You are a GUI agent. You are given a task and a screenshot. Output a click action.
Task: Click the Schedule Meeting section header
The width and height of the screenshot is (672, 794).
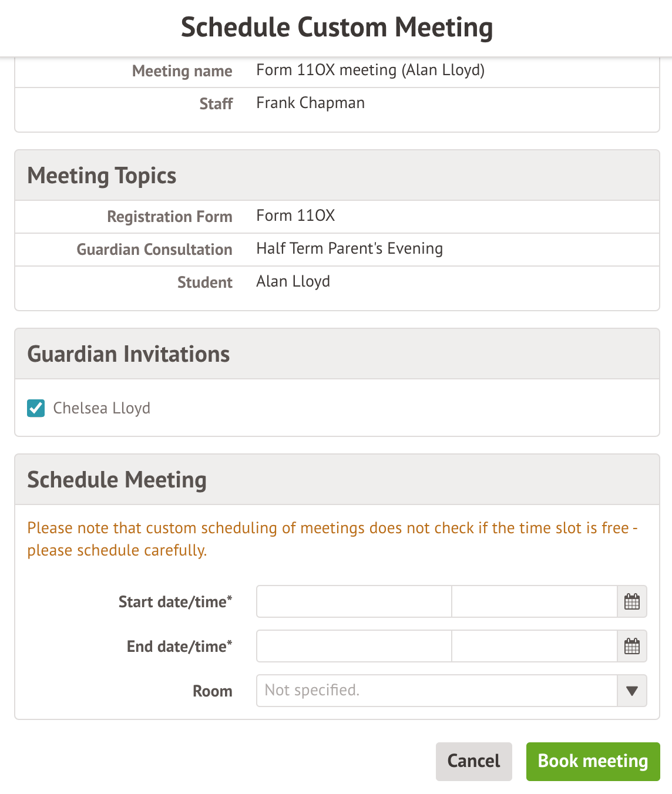point(117,480)
